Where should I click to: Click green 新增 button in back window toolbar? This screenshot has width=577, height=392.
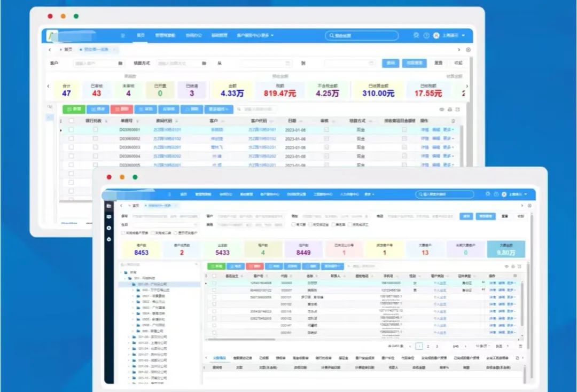tap(74, 109)
